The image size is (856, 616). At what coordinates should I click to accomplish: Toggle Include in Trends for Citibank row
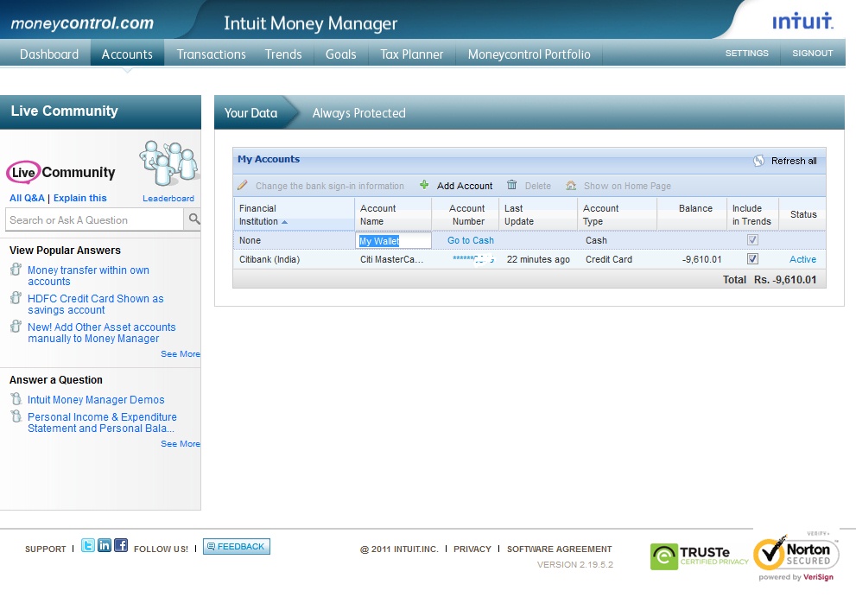click(752, 259)
